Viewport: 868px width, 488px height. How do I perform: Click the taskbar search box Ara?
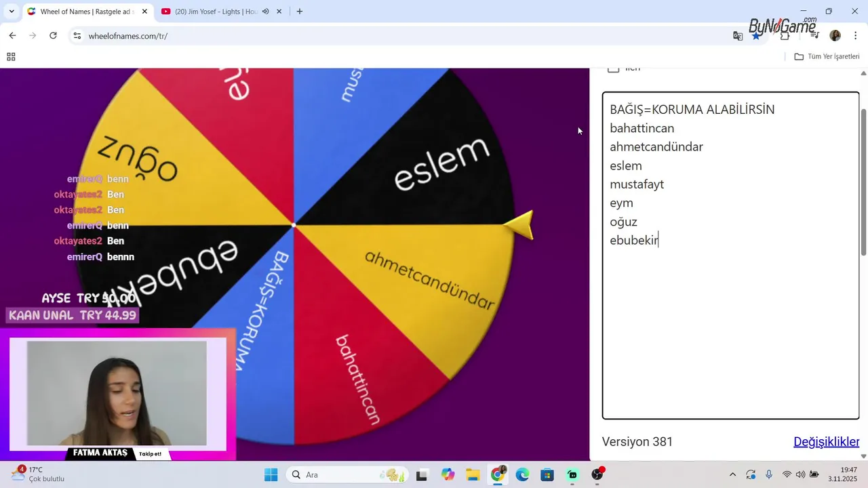349,474
